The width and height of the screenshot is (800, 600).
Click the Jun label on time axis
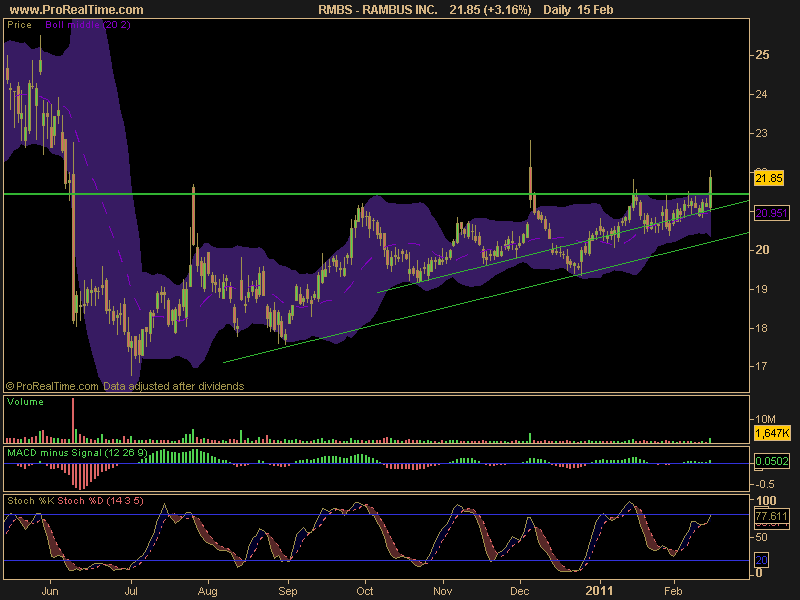click(49, 591)
